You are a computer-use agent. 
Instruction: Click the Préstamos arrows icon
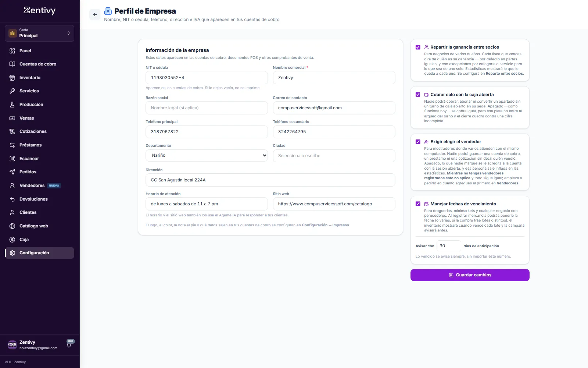(x=12, y=145)
